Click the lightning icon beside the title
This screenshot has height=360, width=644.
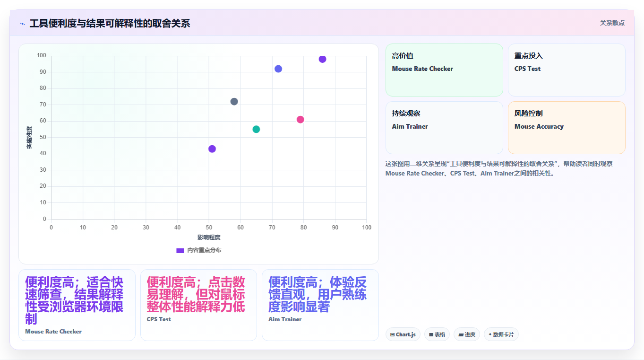pyautogui.click(x=22, y=24)
